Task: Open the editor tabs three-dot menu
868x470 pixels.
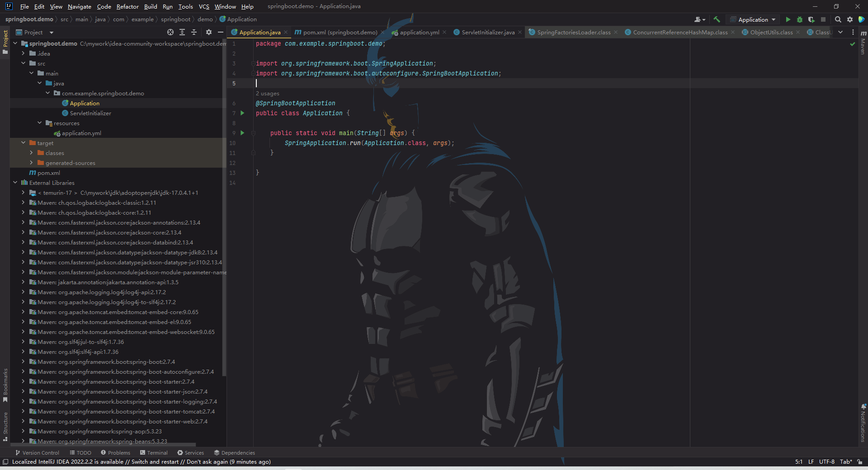Action: coord(853,32)
